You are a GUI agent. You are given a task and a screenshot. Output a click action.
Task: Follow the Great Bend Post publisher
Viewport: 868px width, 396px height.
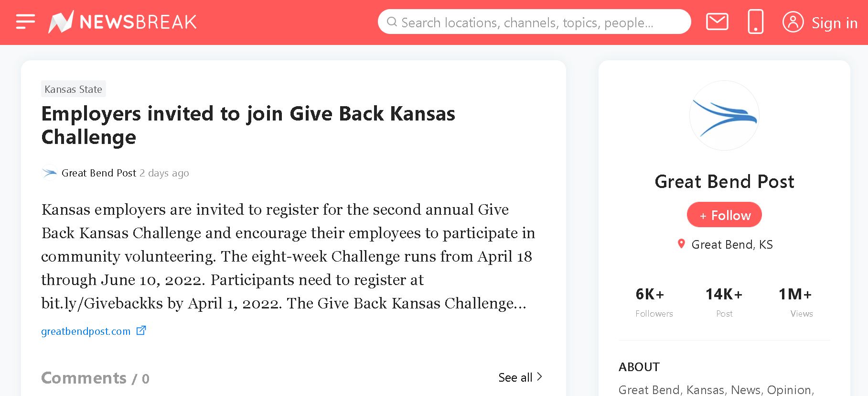[724, 215]
